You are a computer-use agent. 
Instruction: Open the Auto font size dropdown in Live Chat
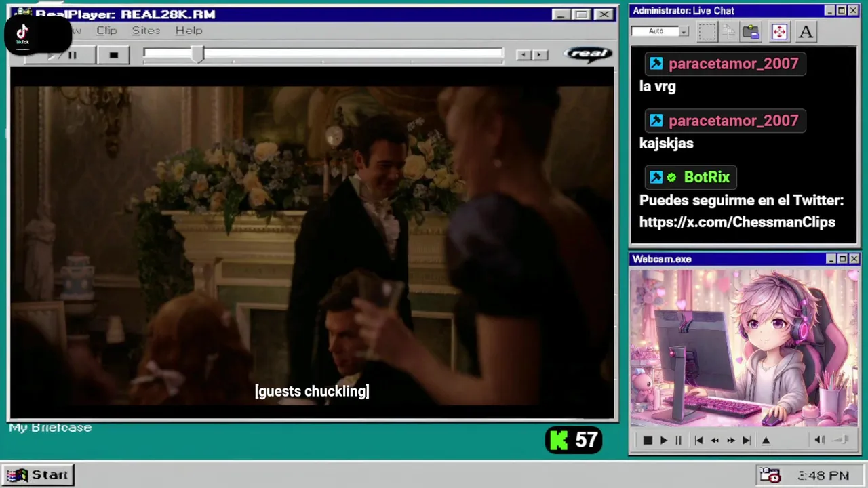pyautogui.click(x=684, y=31)
